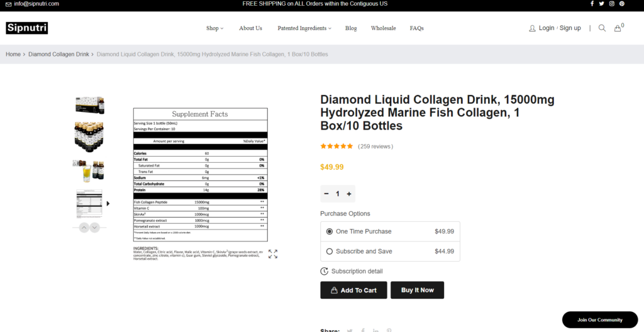Screen dimensions: 644x332
Task: Click the product title heading
Action: [438, 113]
